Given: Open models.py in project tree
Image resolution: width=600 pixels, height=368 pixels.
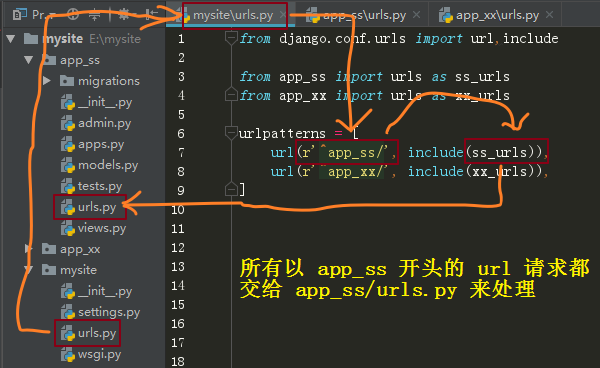Looking at the screenshot, I should (x=108, y=165).
